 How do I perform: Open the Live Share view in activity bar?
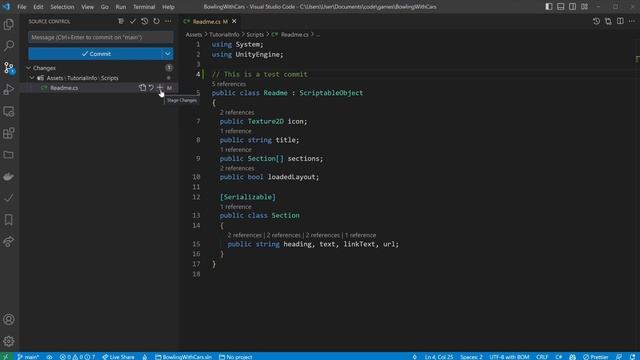pyautogui.click(x=9, y=242)
